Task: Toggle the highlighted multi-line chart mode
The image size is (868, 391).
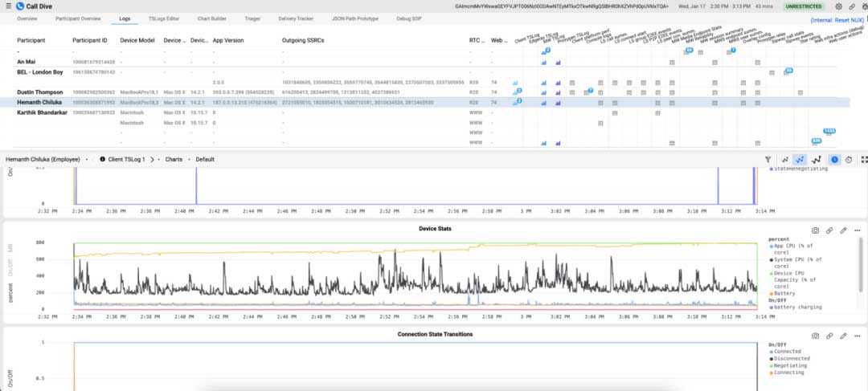Action: click(x=800, y=160)
